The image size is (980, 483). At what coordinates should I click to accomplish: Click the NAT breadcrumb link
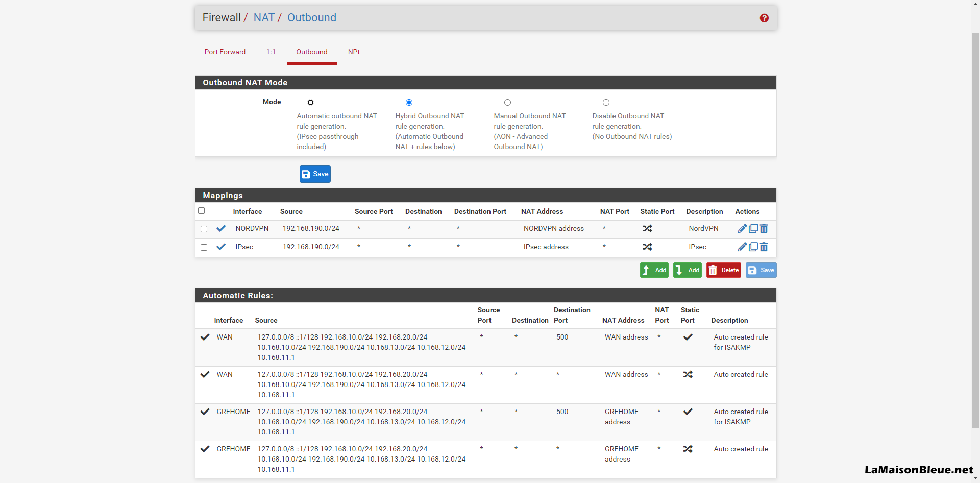pyautogui.click(x=264, y=18)
